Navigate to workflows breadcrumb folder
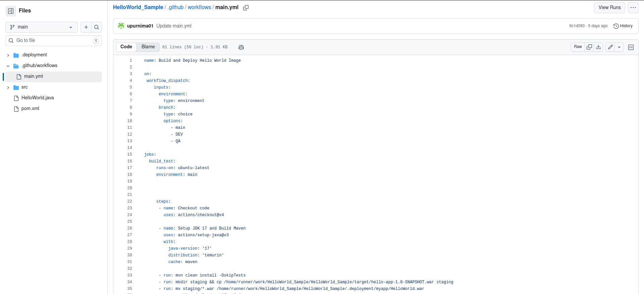Viewport: 644px width, 294px height. click(x=199, y=7)
